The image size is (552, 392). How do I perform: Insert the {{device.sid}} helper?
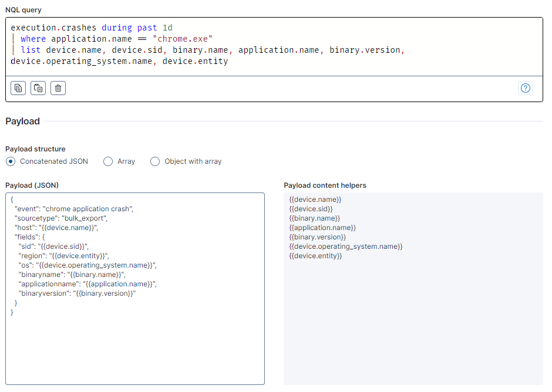pos(311,209)
